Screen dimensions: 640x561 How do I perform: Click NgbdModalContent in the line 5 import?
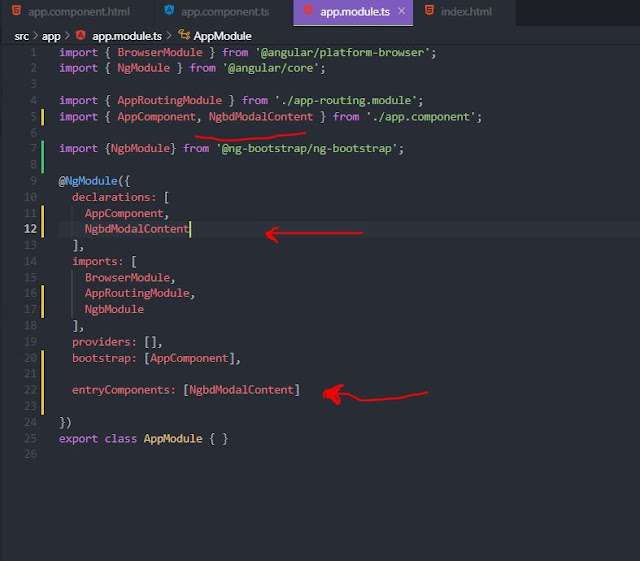[261, 117]
